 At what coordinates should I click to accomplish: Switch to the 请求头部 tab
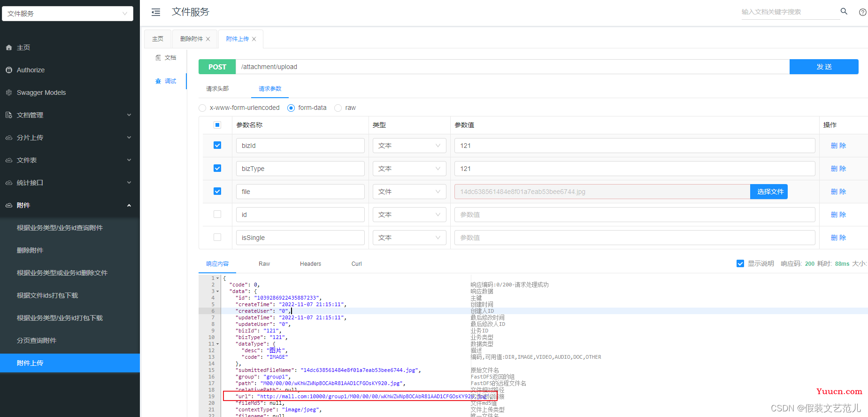(x=217, y=89)
